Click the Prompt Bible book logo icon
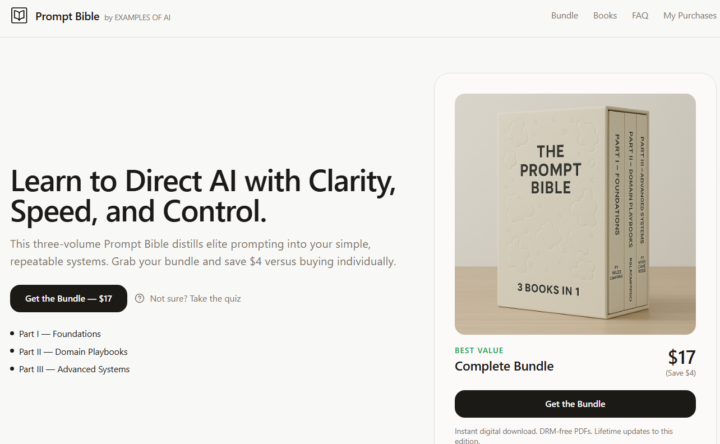The height and width of the screenshot is (444, 720). pyautogui.click(x=19, y=16)
